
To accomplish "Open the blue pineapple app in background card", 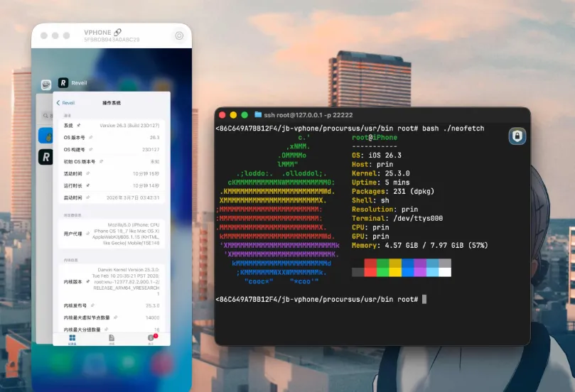I will (46, 136).
